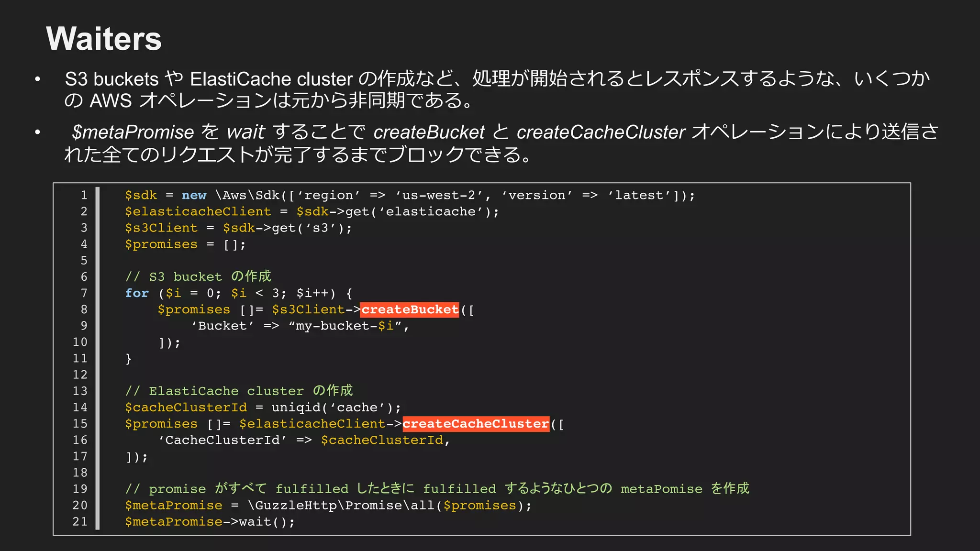Image resolution: width=980 pixels, height=551 pixels.
Task: Click $cacheClusterId variable on line 14
Action: tap(186, 408)
